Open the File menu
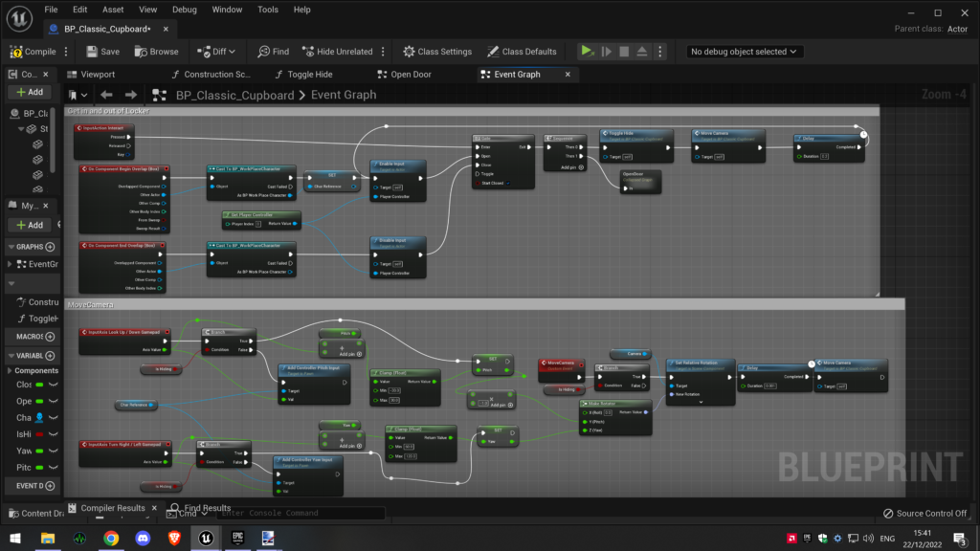Viewport: 980px width, 551px height. [x=52, y=10]
